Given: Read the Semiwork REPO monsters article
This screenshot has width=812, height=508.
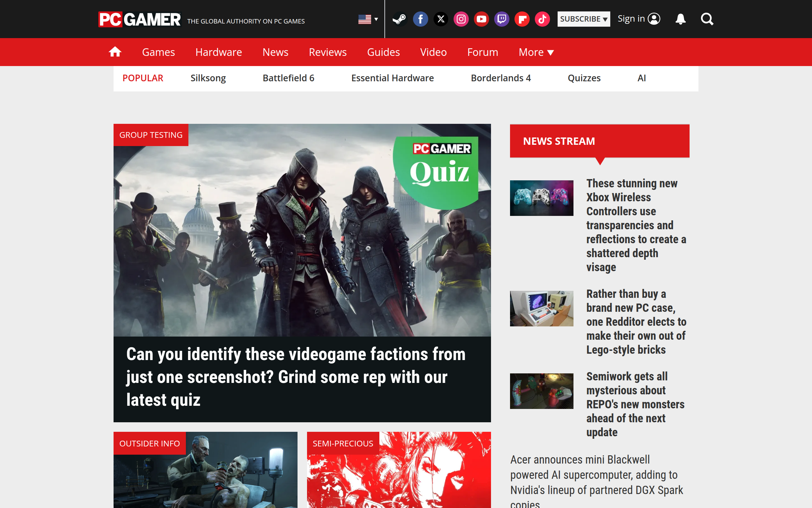Looking at the screenshot, I should [x=635, y=404].
